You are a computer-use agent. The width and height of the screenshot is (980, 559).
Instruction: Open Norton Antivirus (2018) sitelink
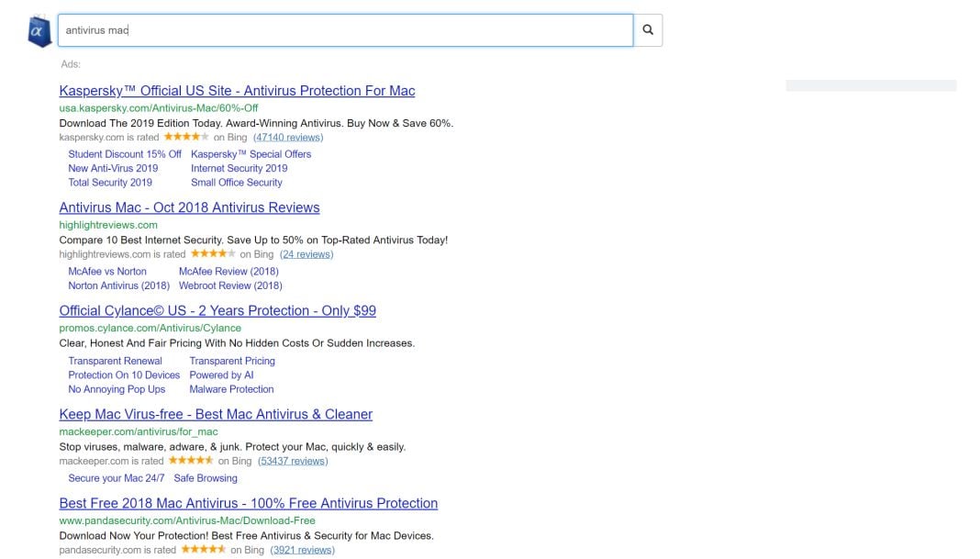click(x=118, y=285)
